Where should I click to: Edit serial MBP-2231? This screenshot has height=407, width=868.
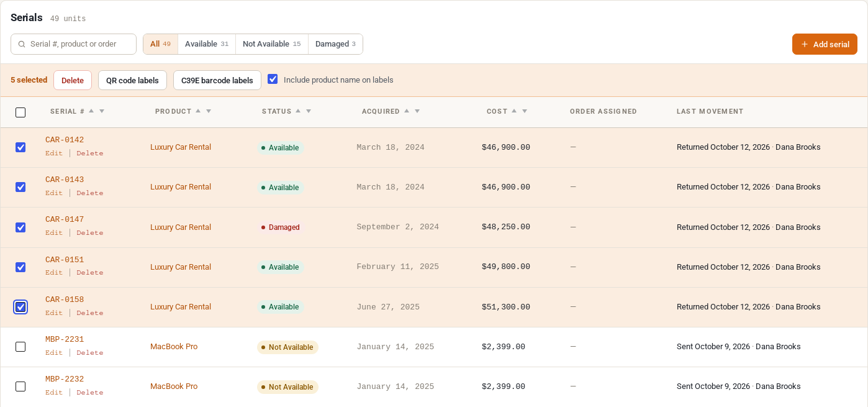tap(54, 353)
